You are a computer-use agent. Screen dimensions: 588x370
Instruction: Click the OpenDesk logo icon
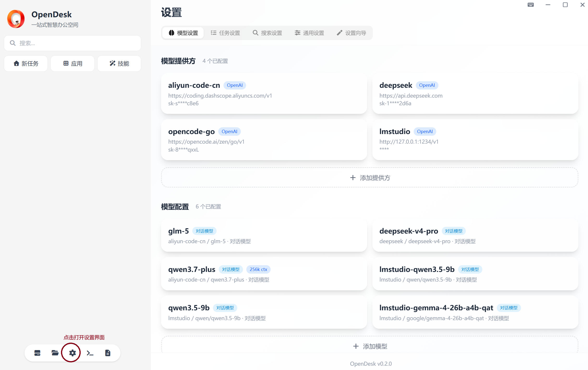16,19
